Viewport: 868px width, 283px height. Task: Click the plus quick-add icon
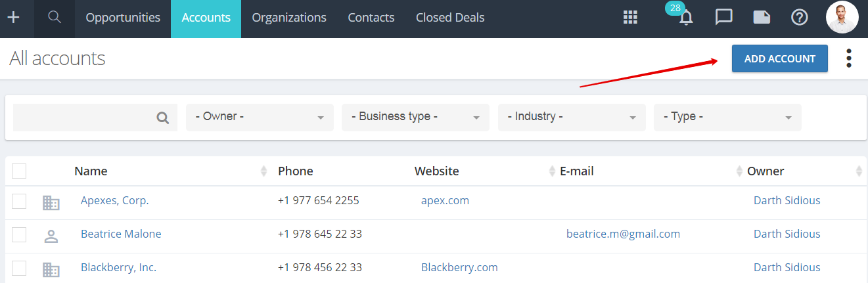pyautogui.click(x=13, y=18)
